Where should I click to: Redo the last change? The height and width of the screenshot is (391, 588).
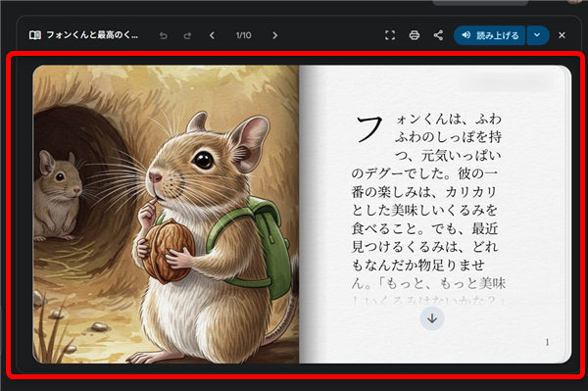click(x=187, y=35)
